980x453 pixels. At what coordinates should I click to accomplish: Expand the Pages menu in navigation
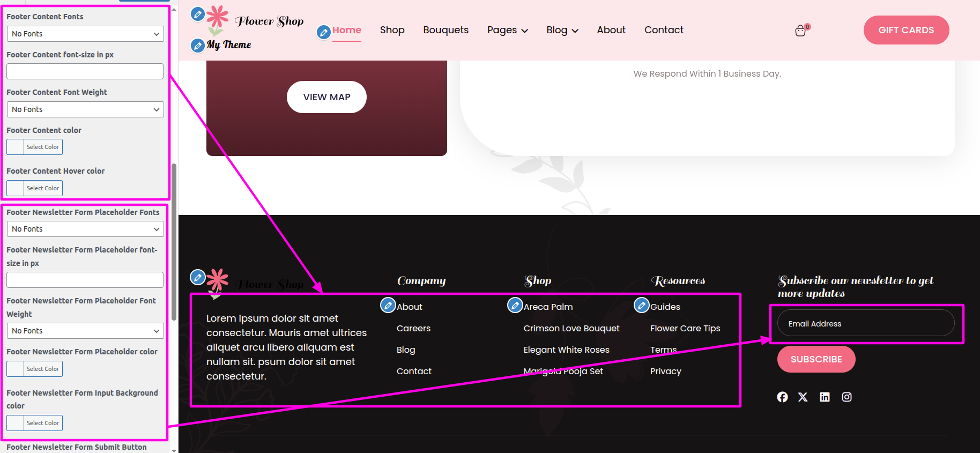click(507, 30)
